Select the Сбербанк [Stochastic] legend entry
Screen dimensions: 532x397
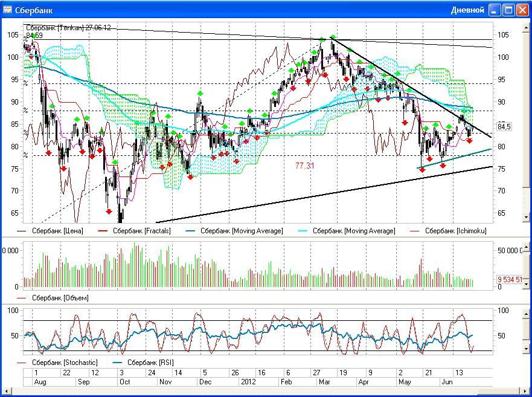(57, 363)
